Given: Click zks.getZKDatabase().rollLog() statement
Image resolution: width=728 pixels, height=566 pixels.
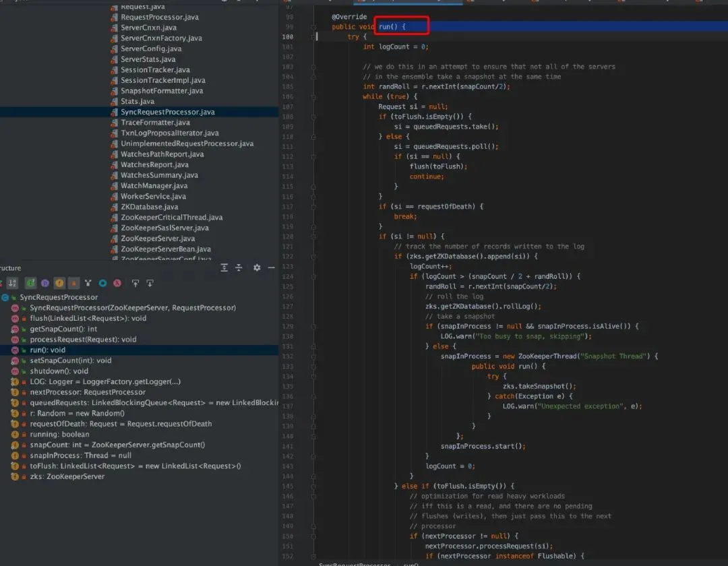Looking at the screenshot, I should click(x=483, y=307).
